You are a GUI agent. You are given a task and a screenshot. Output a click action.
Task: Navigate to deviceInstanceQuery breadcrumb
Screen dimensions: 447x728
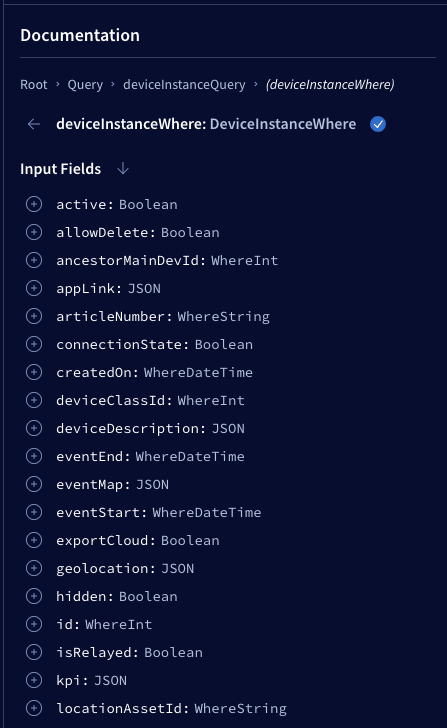[x=184, y=84]
